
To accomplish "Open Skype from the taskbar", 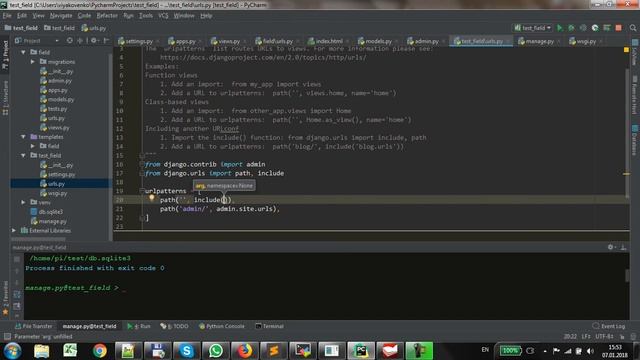I will point(187,351).
